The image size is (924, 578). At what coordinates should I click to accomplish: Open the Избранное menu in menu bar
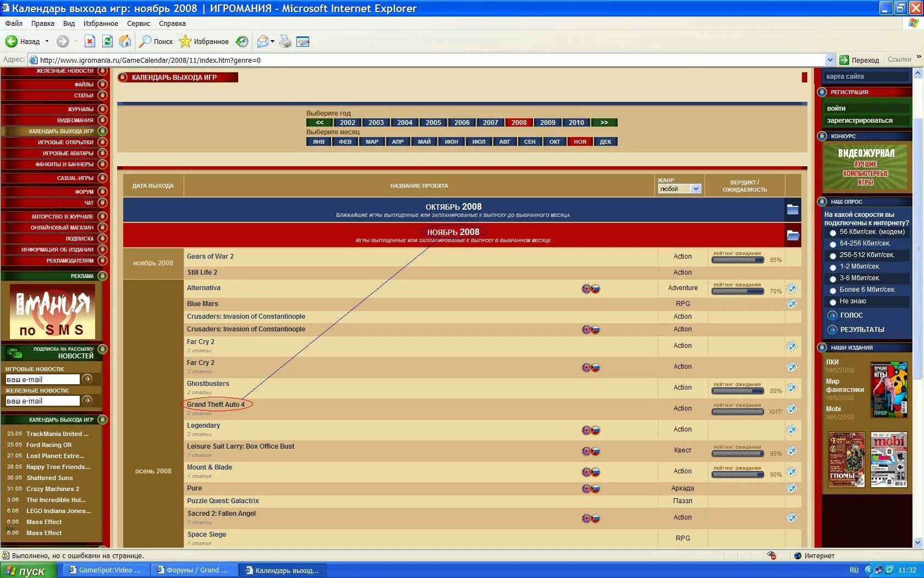[x=101, y=23]
